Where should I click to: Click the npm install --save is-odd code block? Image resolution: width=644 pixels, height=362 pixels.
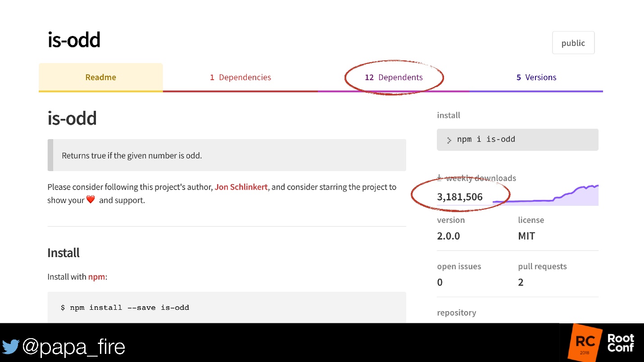[x=227, y=308]
